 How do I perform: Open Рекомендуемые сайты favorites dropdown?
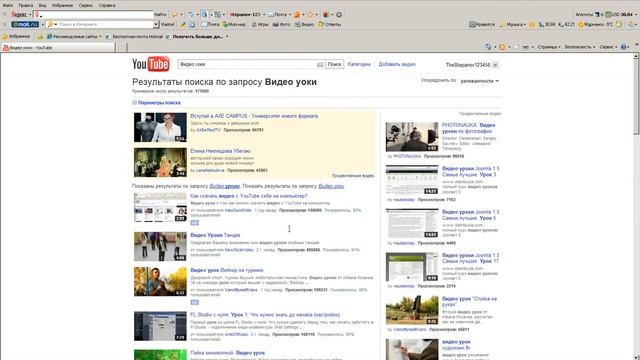coord(74,37)
